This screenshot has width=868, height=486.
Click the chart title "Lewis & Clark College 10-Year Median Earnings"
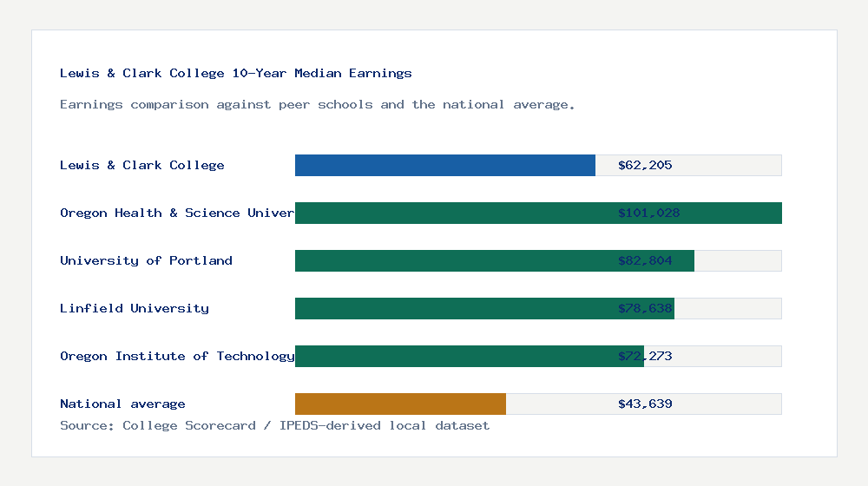(x=236, y=73)
